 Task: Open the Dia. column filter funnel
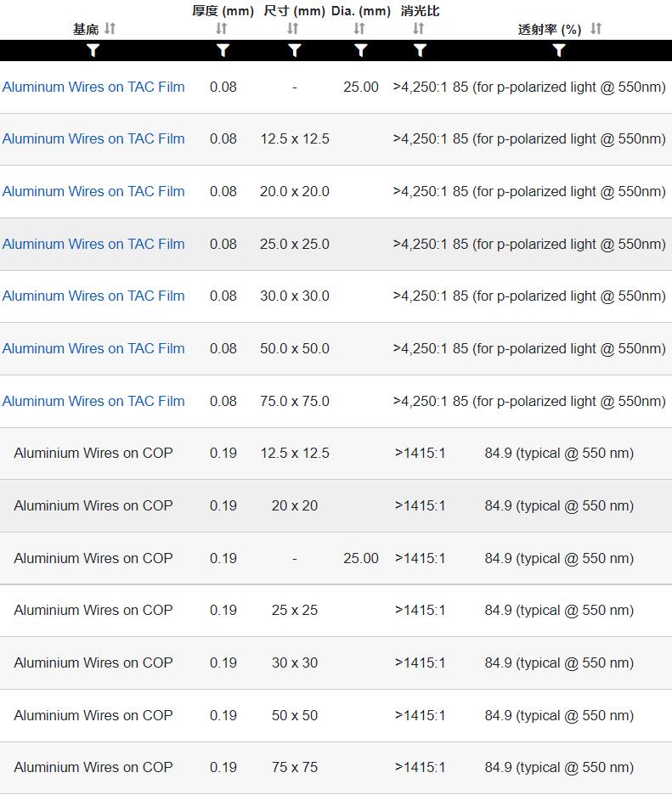tap(360, 50)
